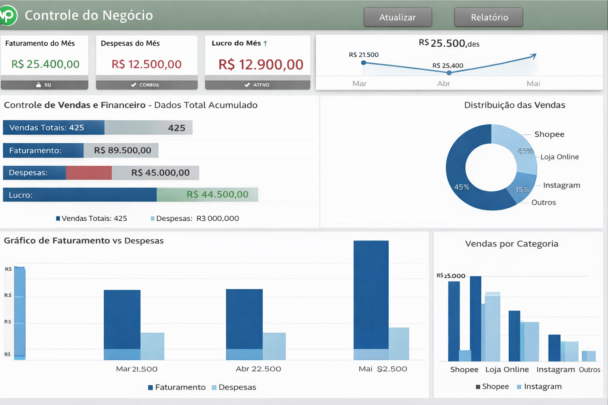Click the red Despesas bar segment
This screenshot has width=608, height=405.
coord(88,172)
